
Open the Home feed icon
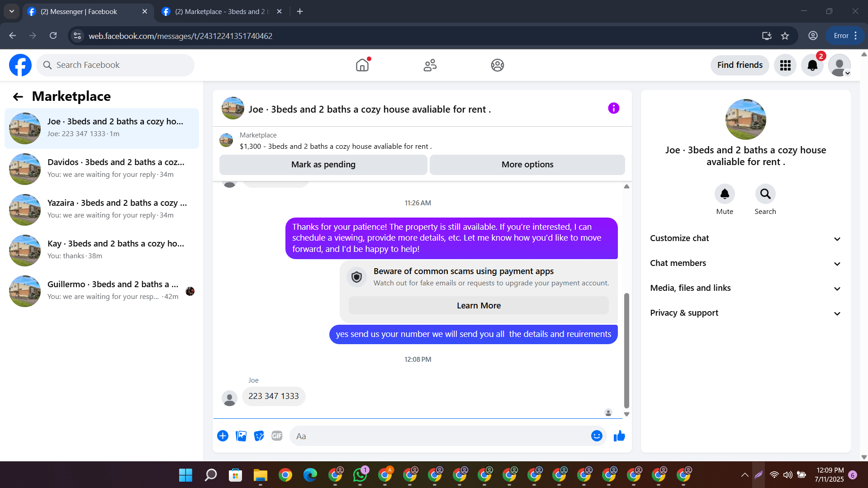point(362,65)
